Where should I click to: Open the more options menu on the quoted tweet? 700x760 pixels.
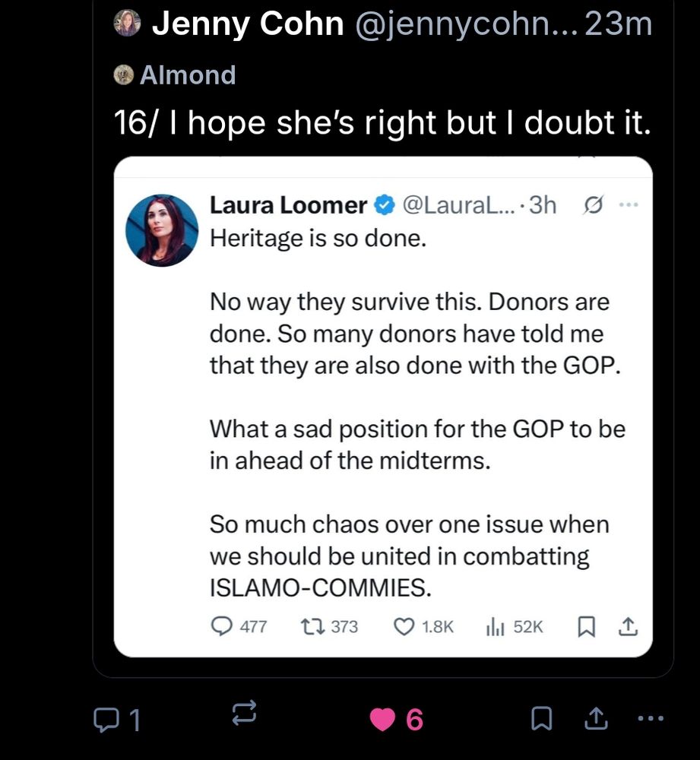pos(629,203)
